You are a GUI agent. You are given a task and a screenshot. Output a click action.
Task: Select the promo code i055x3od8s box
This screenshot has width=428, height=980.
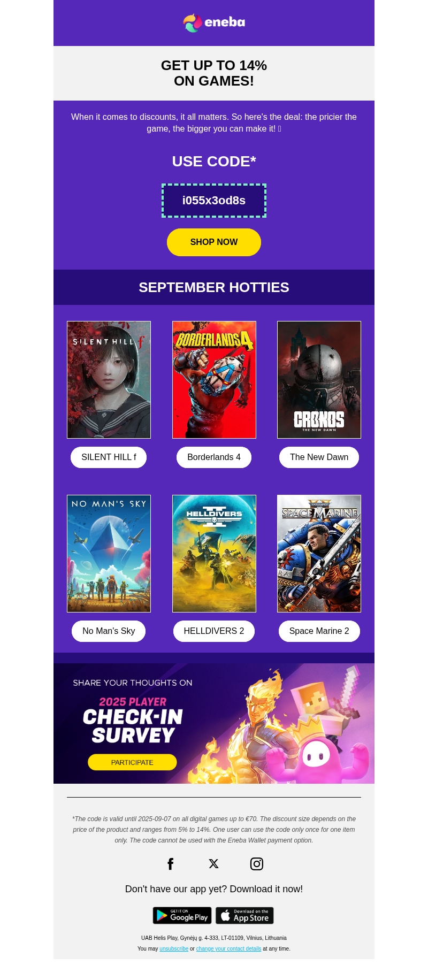pos(214,201)
